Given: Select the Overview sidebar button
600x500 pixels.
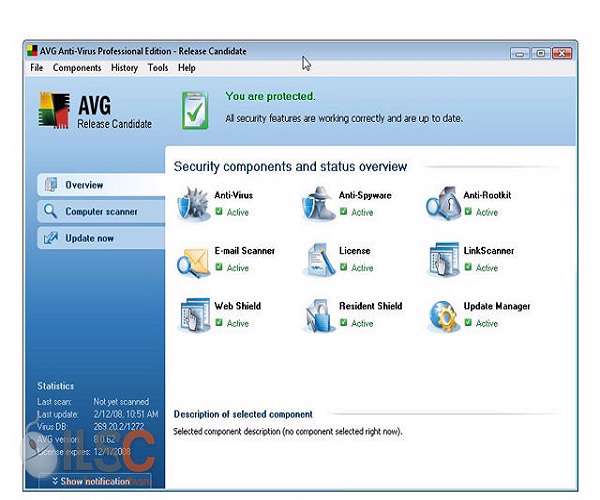Looking at the screenshot, I should [x=101, y=184].
